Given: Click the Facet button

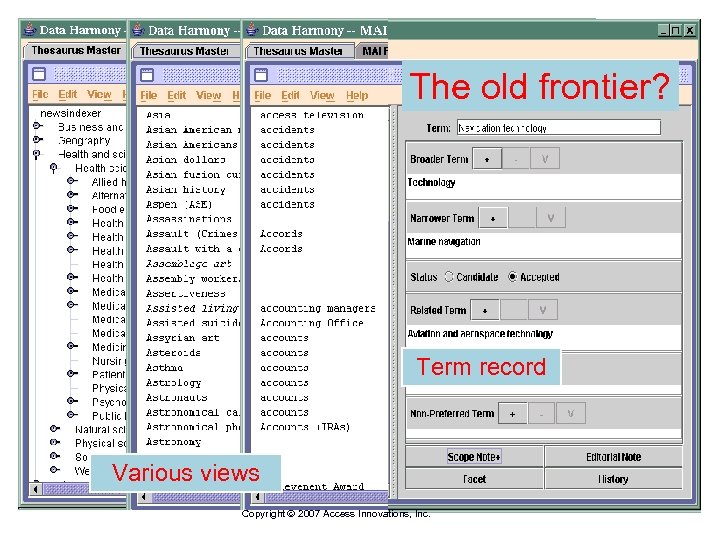Looking at the screenshot, I should point(474,479).
